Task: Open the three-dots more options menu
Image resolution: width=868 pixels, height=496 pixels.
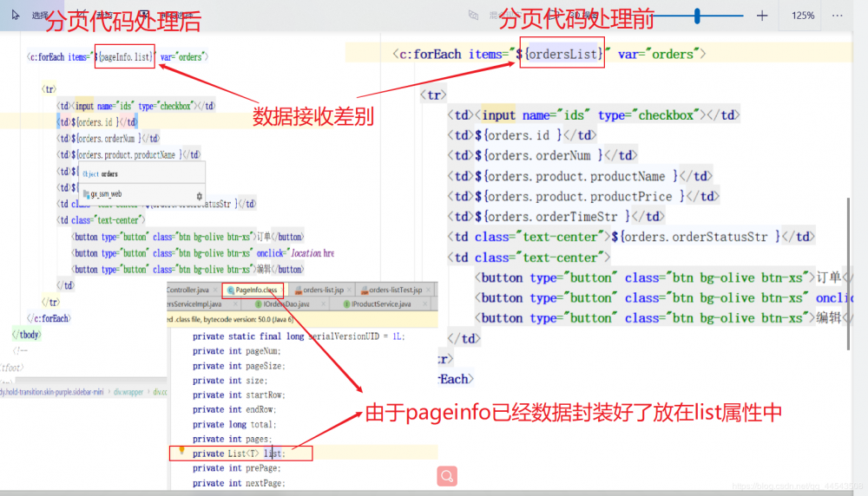Action: click(x=837, y=16)
